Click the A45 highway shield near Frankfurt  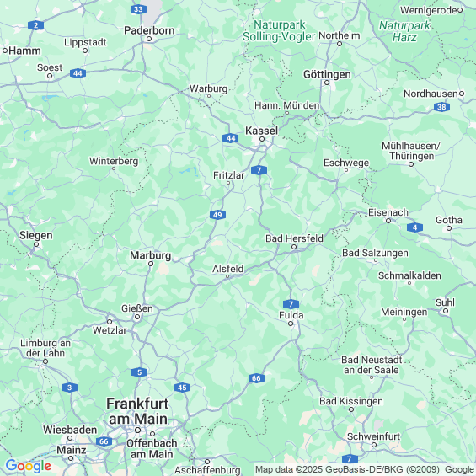[182, 388]
